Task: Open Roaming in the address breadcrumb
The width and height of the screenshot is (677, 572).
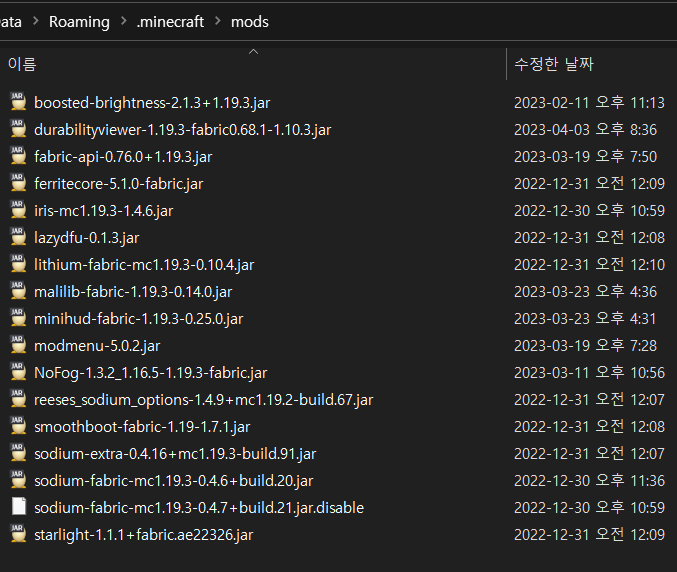Action: click(79, 22)
